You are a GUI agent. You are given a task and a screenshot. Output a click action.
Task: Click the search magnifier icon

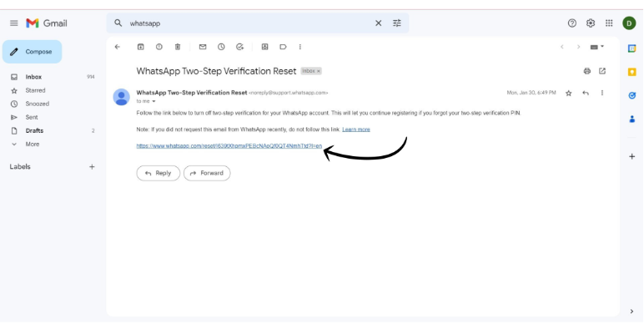pos(118,23)
